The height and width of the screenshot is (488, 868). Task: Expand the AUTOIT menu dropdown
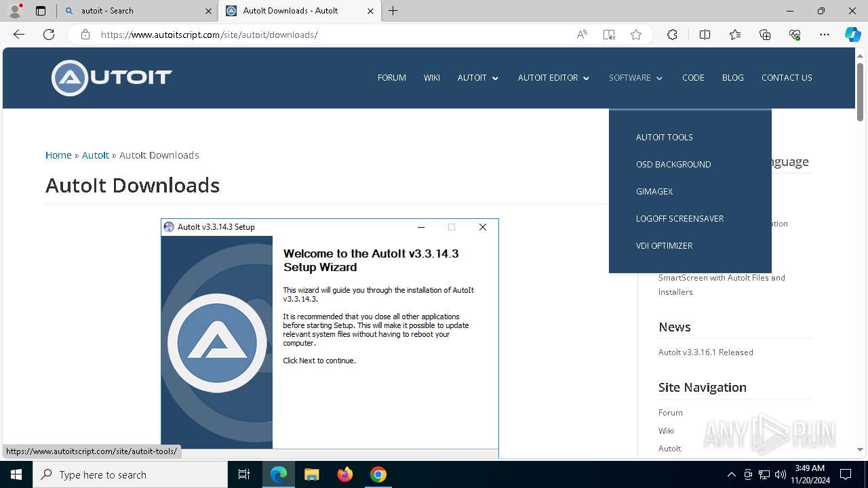(x=478, y=78)
